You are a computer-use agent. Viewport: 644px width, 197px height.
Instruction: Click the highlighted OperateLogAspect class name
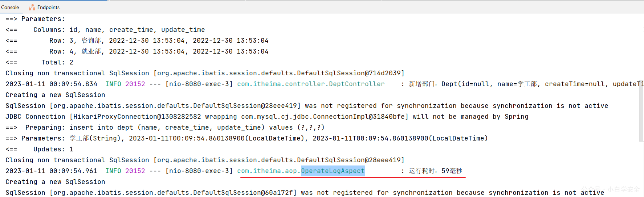tap(333, 171)
